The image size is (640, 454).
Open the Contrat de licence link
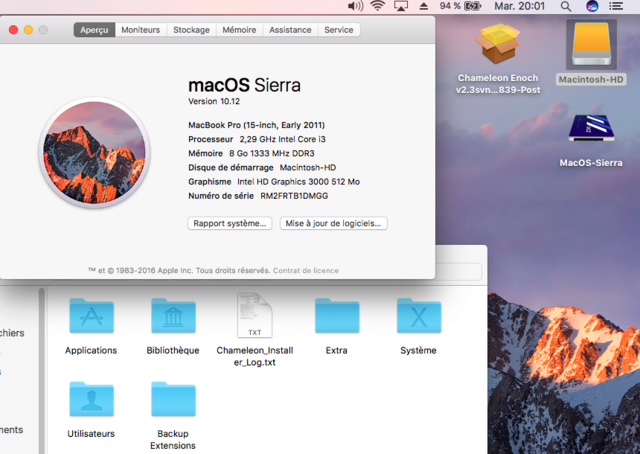306,270
